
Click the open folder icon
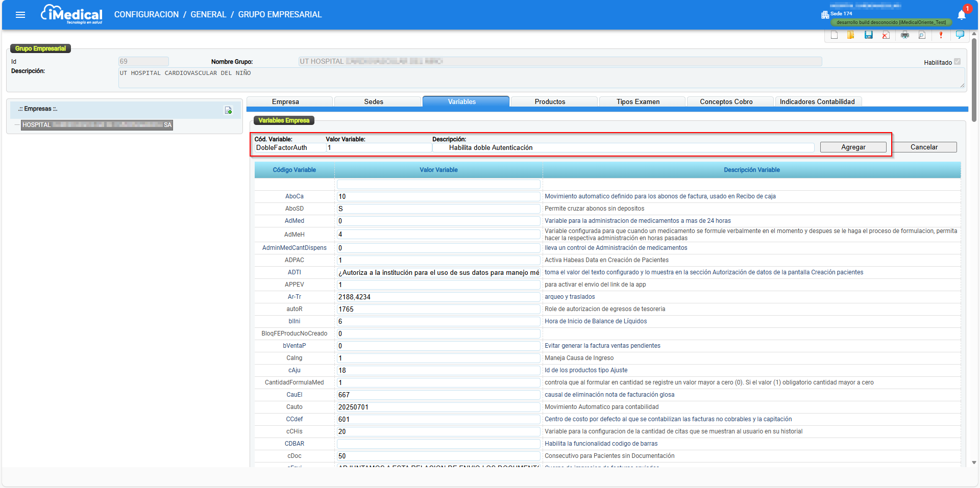[851, 35]
